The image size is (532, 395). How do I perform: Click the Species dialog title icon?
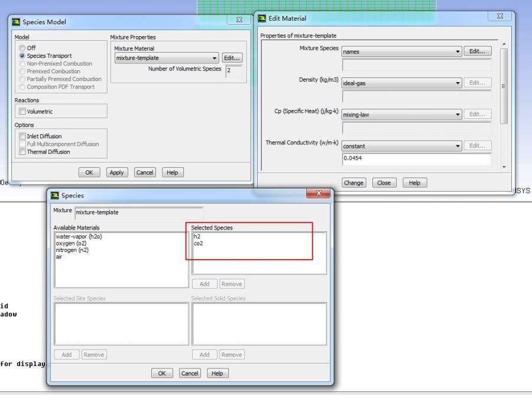54,196
